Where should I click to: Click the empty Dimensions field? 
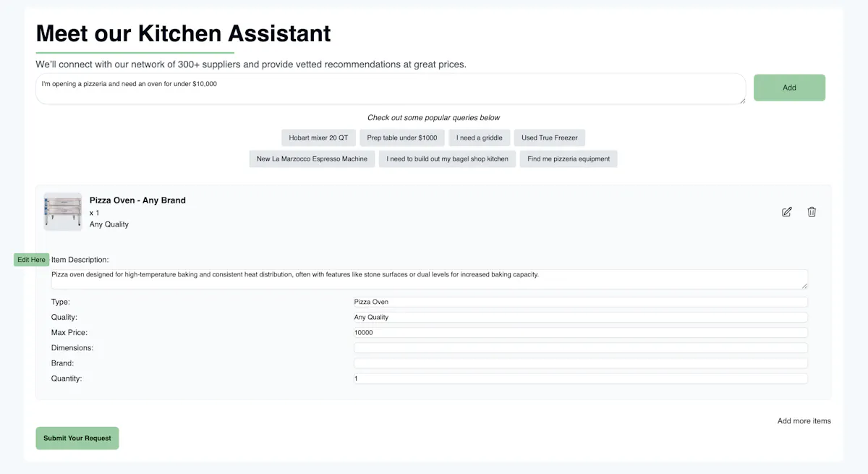click(x=581, y=347)
